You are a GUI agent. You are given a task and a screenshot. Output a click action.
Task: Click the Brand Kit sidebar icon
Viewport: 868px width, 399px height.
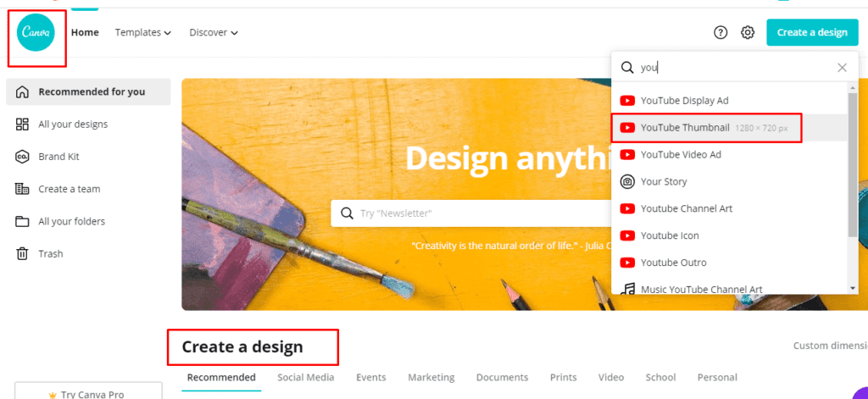coord(23,157)
